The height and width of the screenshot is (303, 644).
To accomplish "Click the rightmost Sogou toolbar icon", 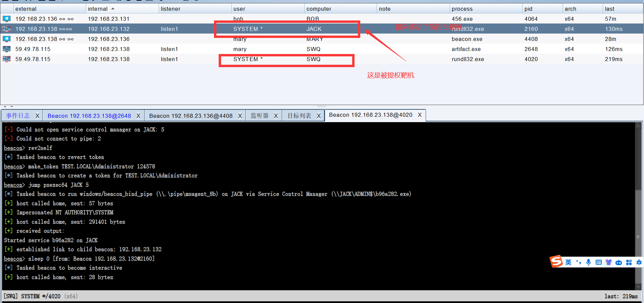I will (x=639, y=262).
